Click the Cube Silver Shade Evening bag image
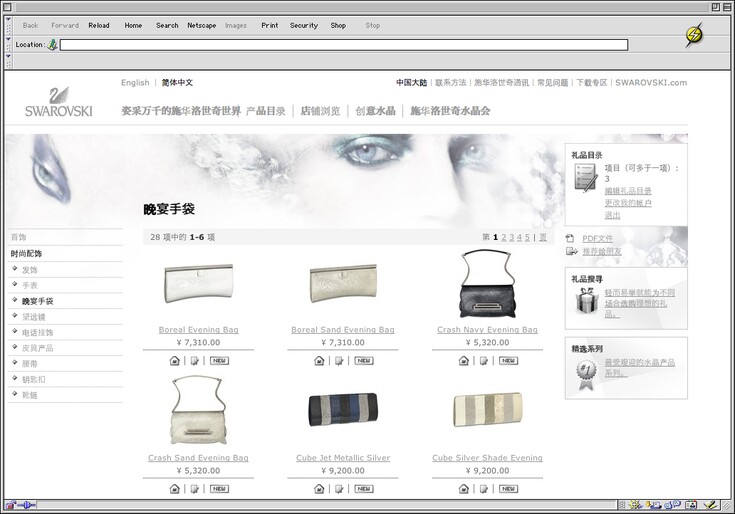 tap(488, 410)
